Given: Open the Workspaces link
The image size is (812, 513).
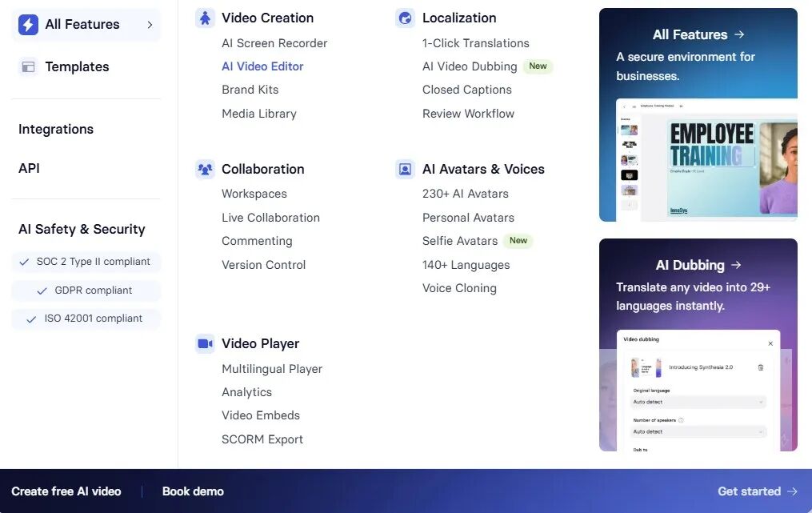Looking at the screenshot, I should click(x=254, y=194).
